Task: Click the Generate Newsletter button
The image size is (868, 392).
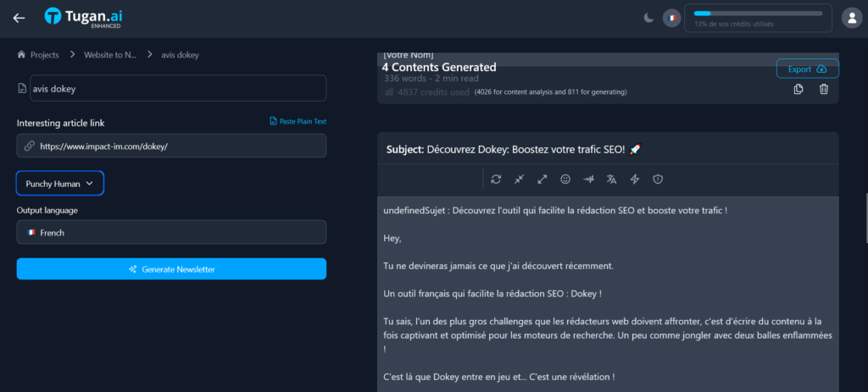Action: (171, 269)
